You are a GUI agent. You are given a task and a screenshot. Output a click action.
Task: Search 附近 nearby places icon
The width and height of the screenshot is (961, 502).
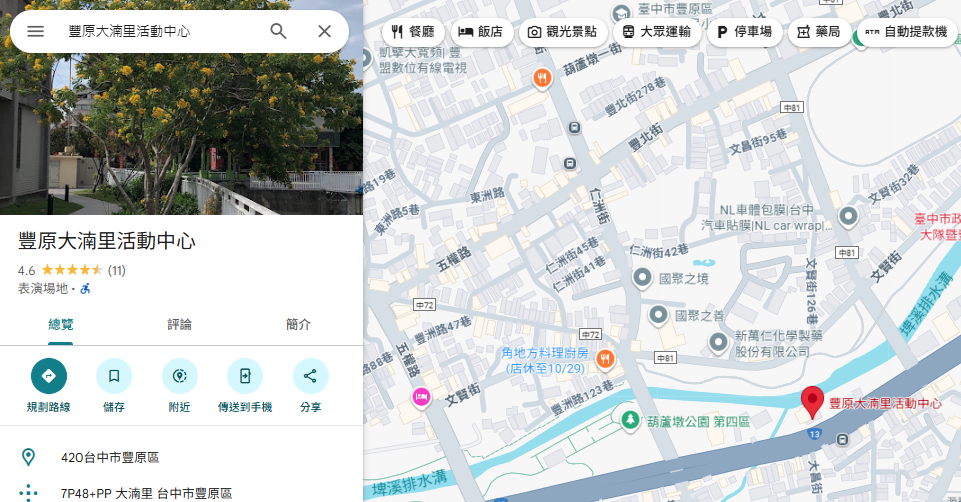180,376
